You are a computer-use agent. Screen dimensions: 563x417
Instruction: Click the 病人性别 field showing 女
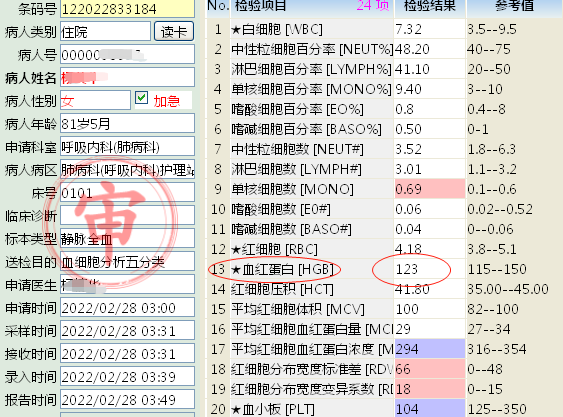click(95, 101)
